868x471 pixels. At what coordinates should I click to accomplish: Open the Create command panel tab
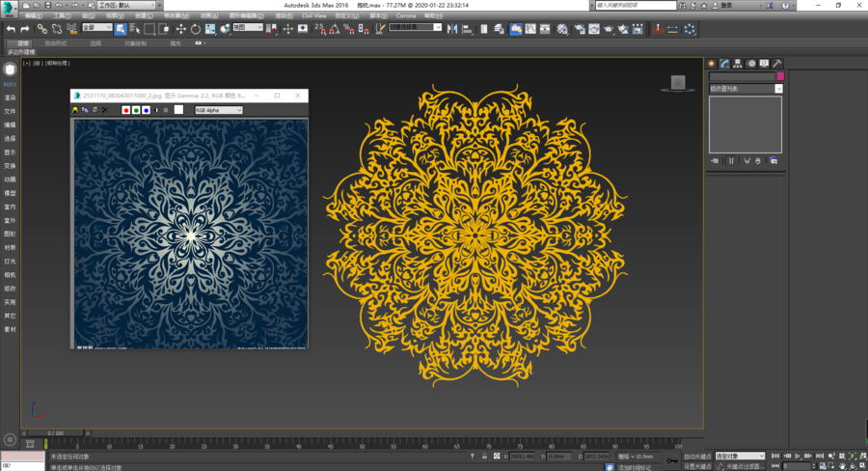[712, 64]
